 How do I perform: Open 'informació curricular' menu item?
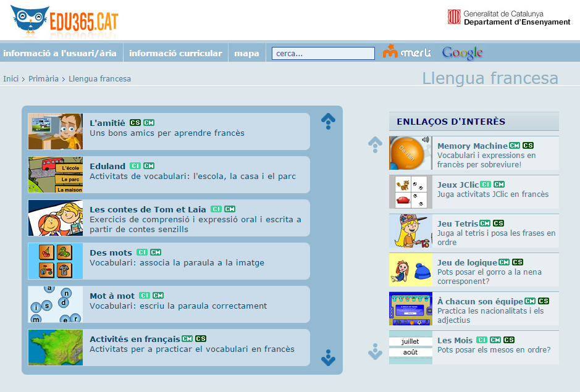point(175,53)
